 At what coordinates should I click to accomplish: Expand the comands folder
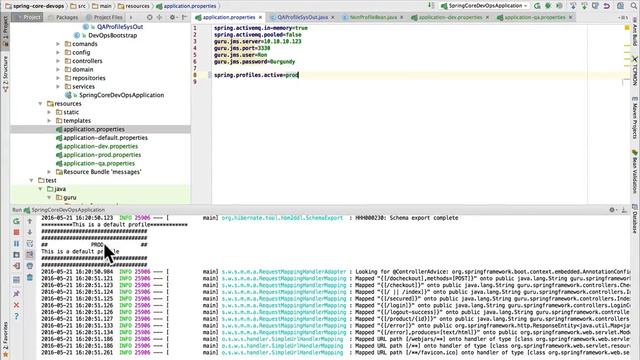pyautogui.click(x=58, y=44)
